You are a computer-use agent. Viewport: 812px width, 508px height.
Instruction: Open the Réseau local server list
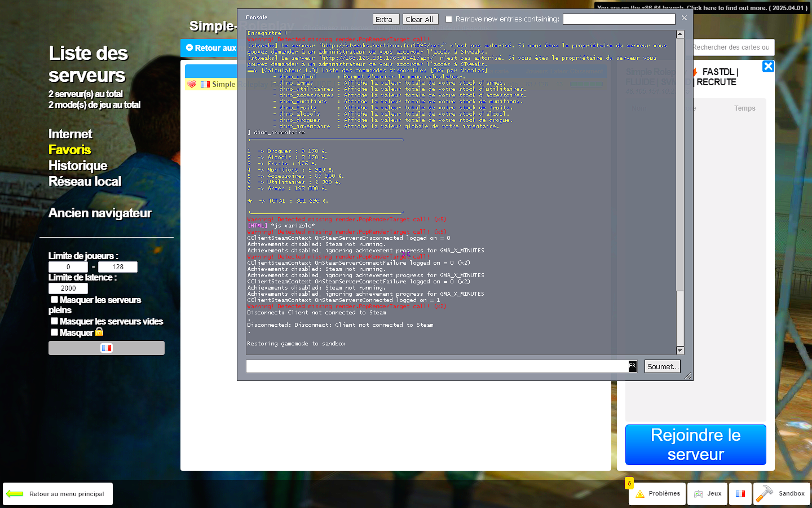click(85, 181)
